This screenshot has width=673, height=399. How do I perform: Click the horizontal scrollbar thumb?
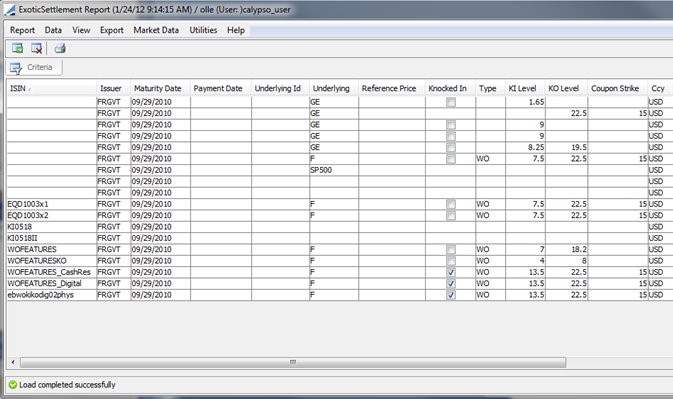pos(293,363)
